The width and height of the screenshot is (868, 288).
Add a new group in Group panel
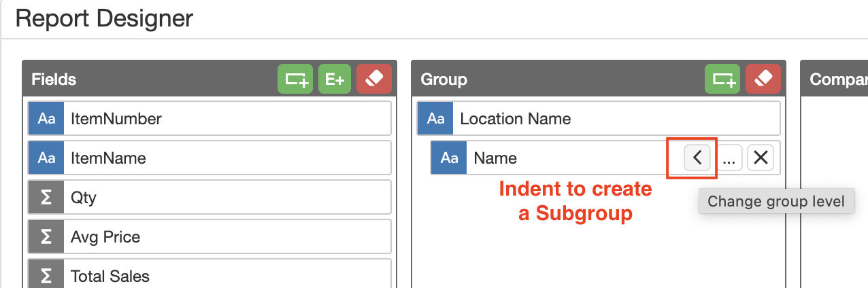(x=722, y=79)
